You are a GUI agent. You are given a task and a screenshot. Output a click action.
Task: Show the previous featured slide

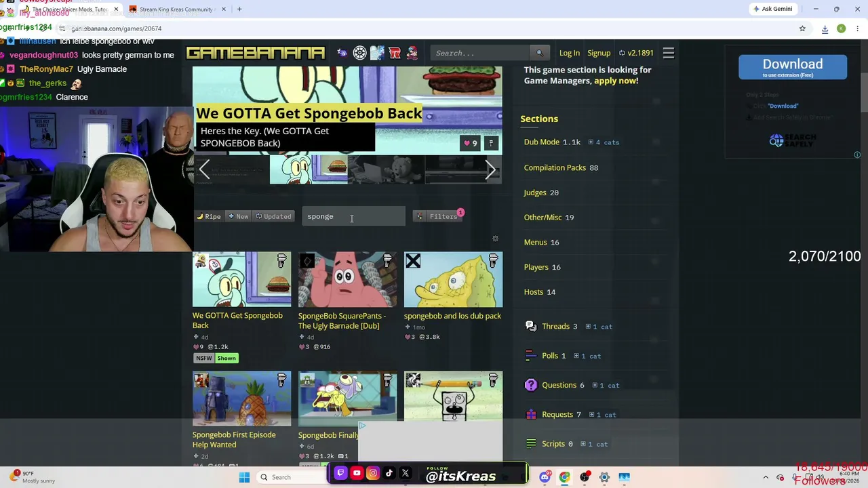click(x=205, y=169)
